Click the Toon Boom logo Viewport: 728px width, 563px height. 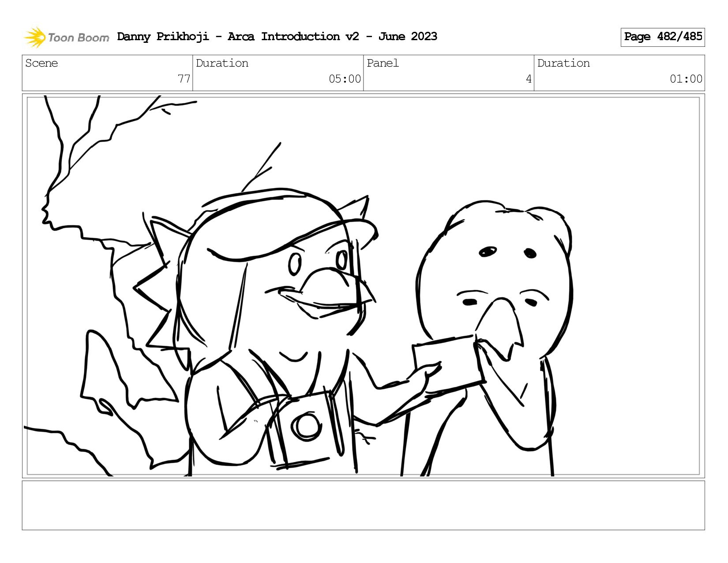pos(66,37)
